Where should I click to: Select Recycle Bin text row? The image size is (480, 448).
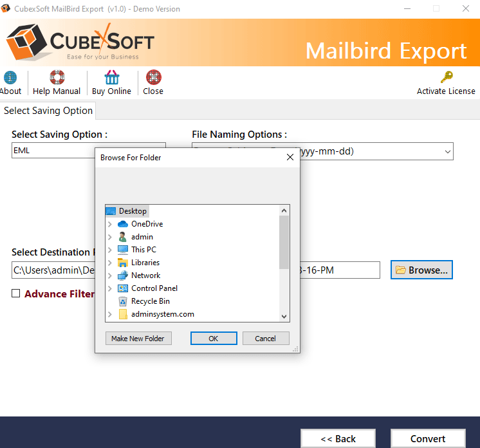[151, 301]
